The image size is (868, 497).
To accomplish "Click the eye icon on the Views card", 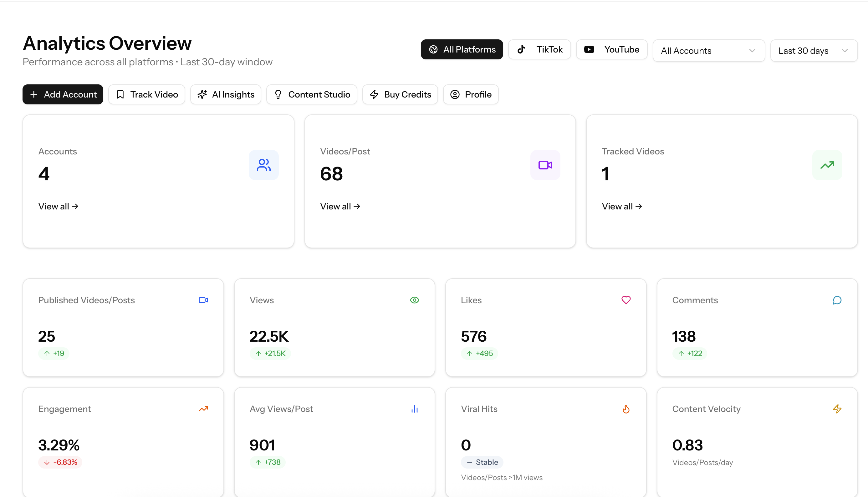I will 414,300.
